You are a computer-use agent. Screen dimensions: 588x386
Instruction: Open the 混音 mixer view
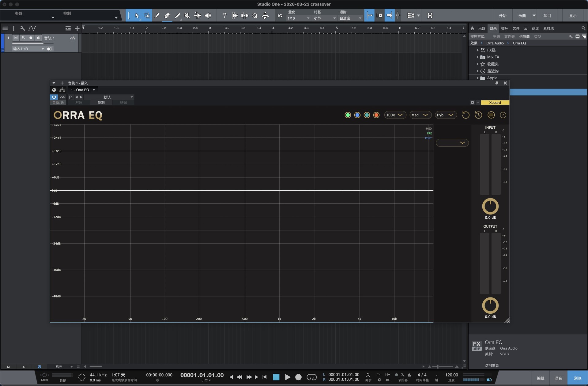coord(558,378)
